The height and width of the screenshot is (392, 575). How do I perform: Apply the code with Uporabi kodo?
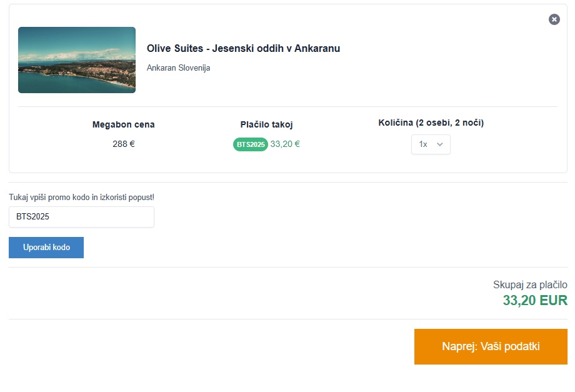(x=46, y=248)
